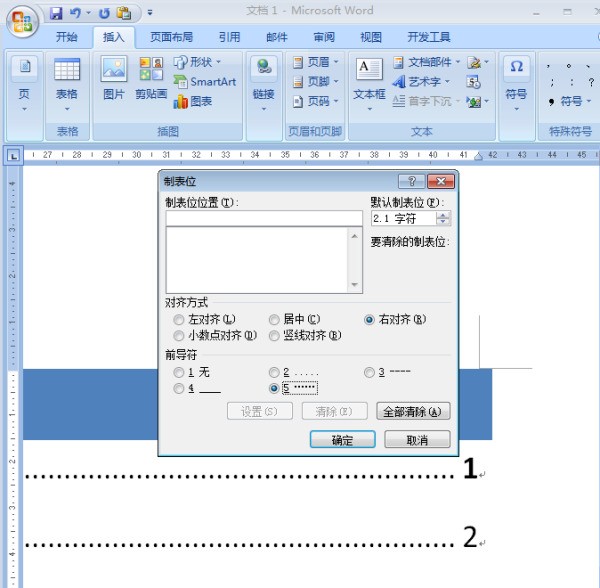This screenshot has width=600, height=588.
Task: Click the tab list scrollbar down arrow
Action: pos(354,285)
